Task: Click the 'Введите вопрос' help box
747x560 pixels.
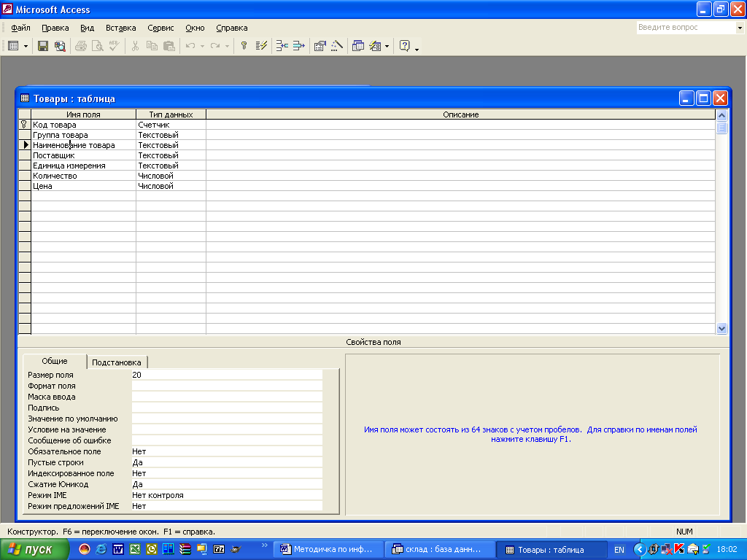Action: pos(686,28)
